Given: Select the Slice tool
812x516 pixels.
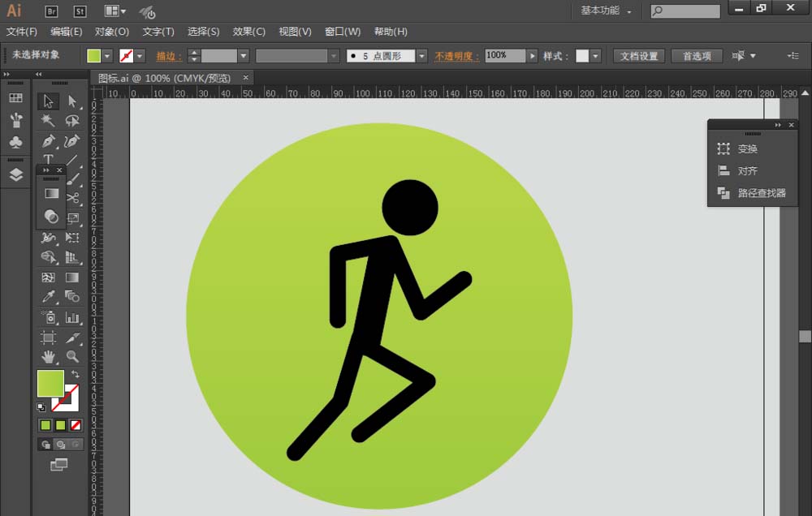Looking at the screenshot, I should click(72, 338).
